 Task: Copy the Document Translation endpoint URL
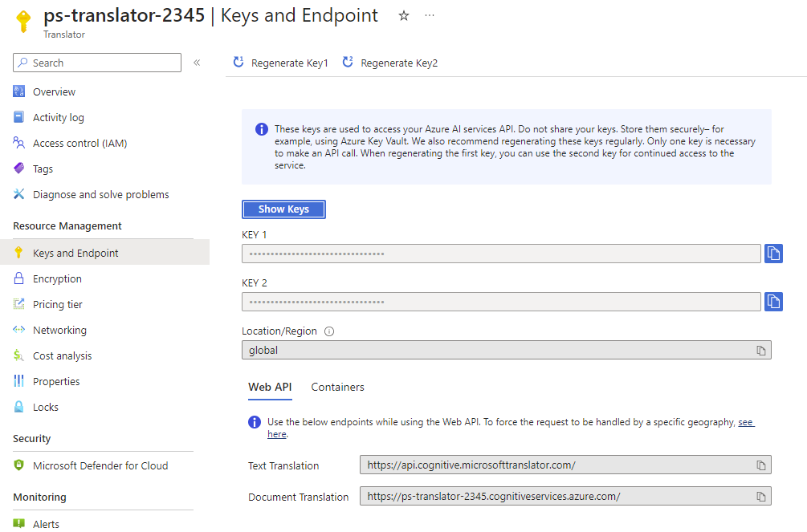coord(760,497)
